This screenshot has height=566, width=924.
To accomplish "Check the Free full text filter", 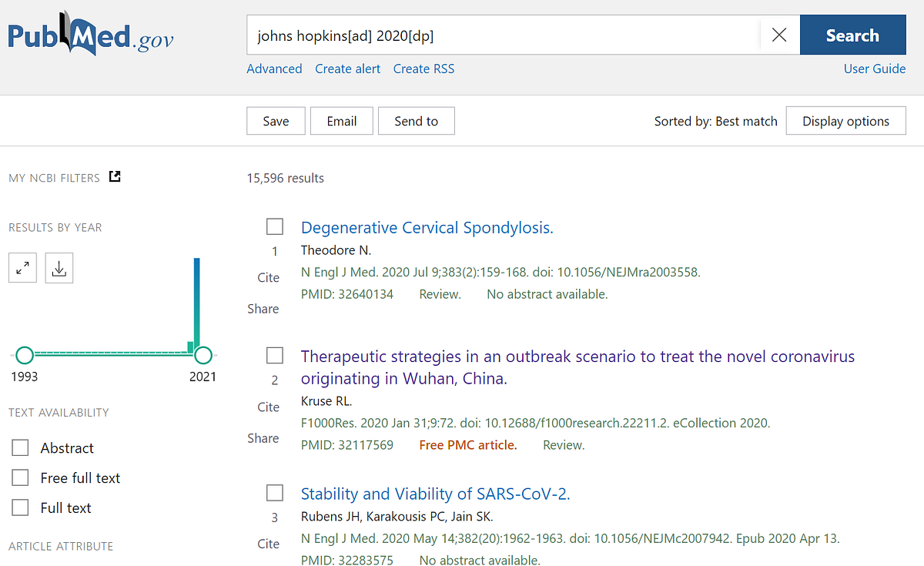I will tap(20, 478).
